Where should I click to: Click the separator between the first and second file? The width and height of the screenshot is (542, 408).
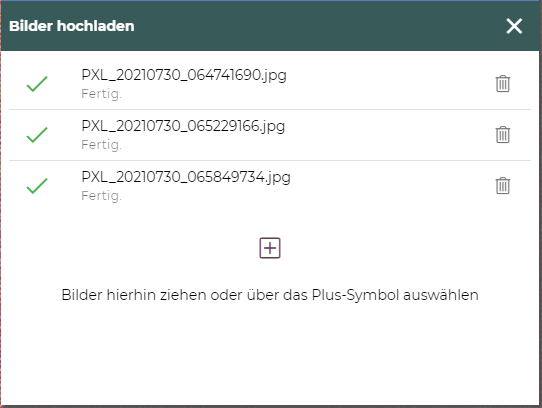270,110
